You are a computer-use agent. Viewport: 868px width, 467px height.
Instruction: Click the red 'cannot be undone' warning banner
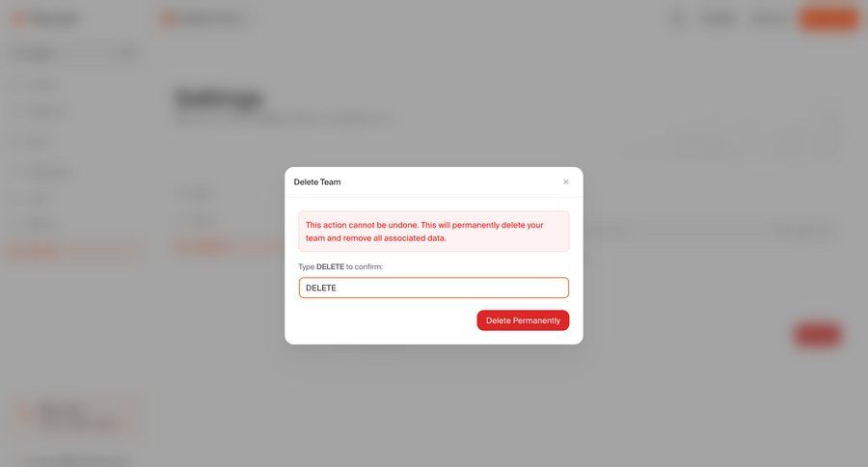click(433, 231)
